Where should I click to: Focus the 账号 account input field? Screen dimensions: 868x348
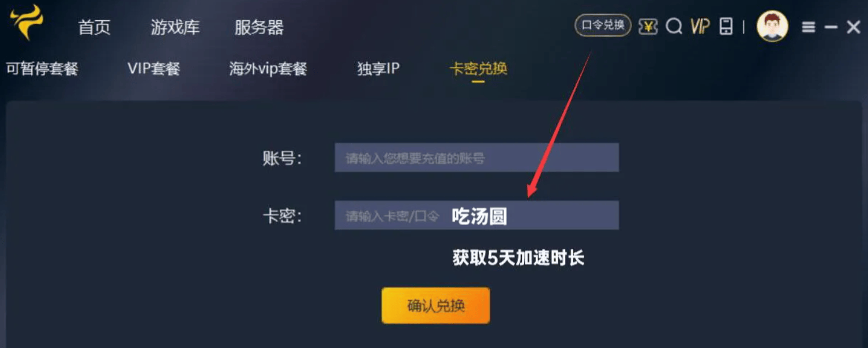[x=476, y=158]
